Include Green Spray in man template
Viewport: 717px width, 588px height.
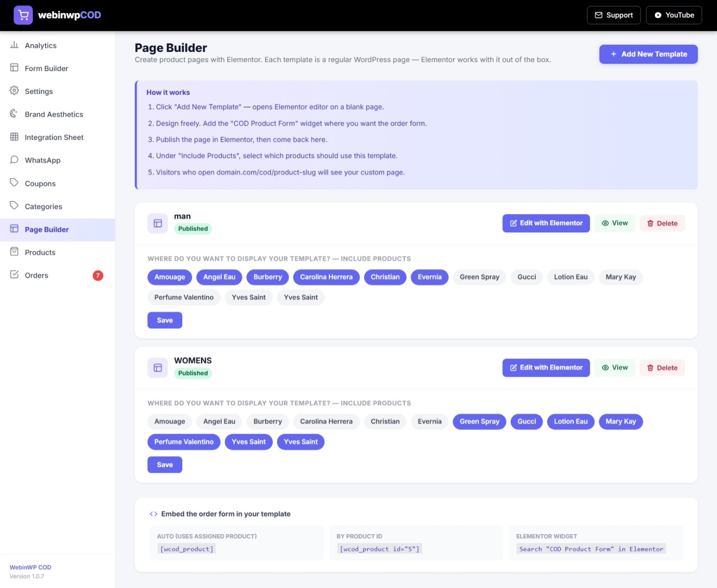pos(479,277)
